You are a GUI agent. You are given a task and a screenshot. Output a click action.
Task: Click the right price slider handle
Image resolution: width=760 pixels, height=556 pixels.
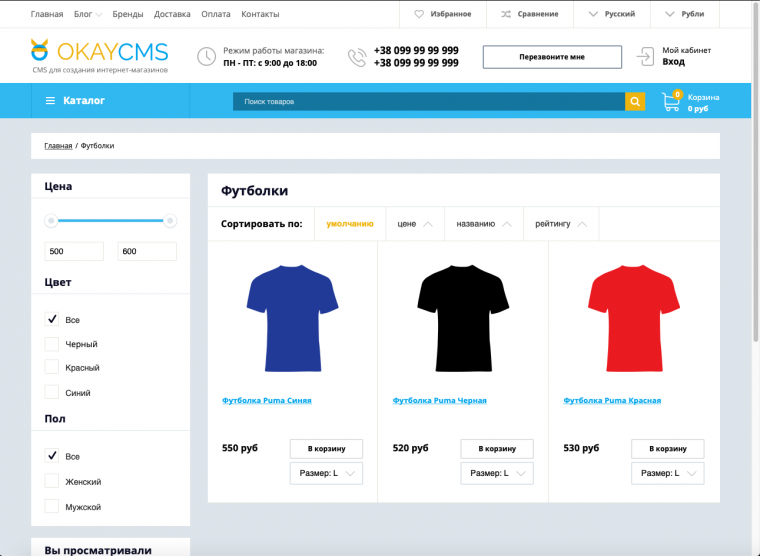(x=170, y=221)
